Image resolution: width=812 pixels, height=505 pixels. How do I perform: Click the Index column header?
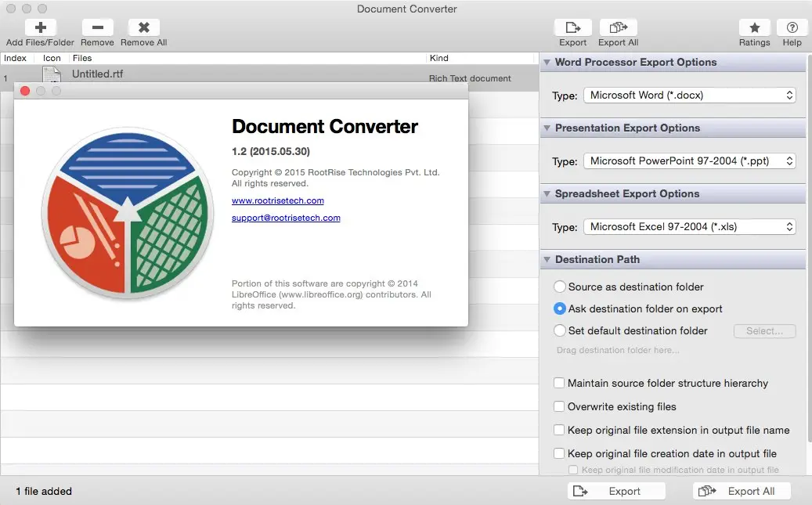[x=17, y=58]
